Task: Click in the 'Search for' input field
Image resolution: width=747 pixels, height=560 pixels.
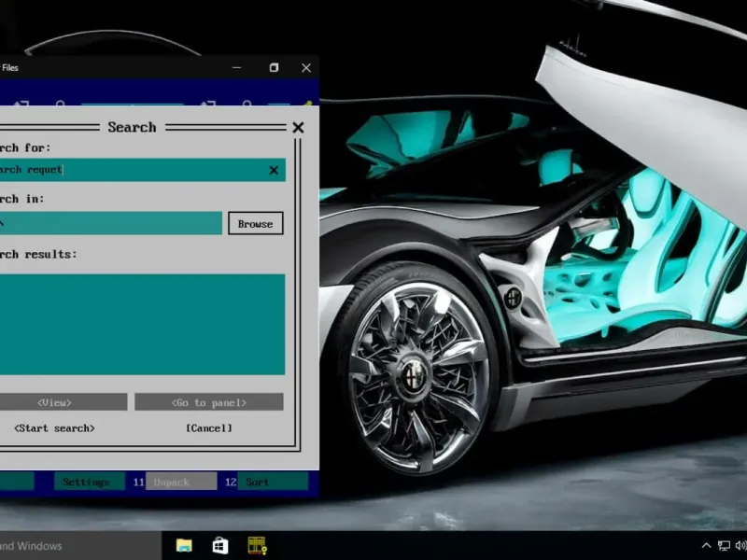Action: click(131, 170)
